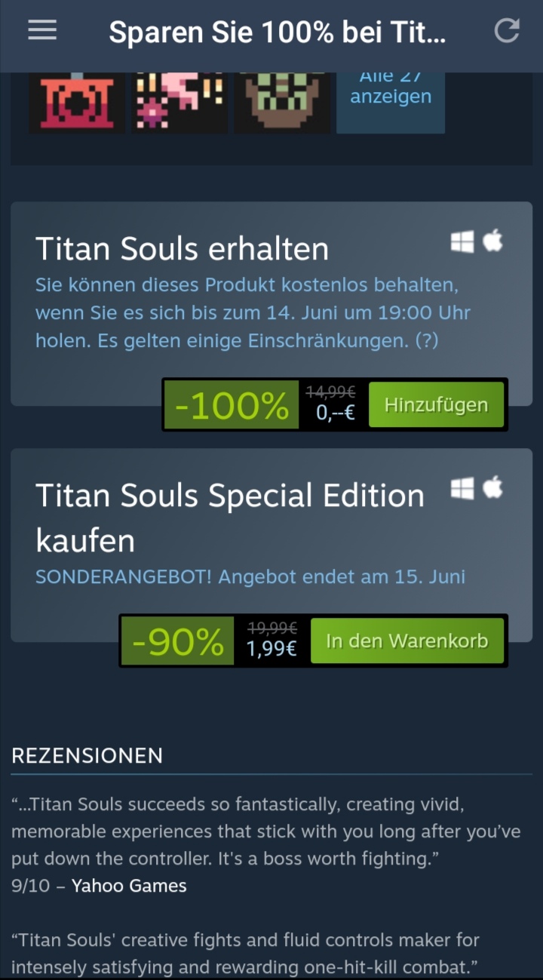This screenshot has width=543, height=980.
Task: Tap the refresh page icon
Action: pyautogui.click(x=507, y=30)
